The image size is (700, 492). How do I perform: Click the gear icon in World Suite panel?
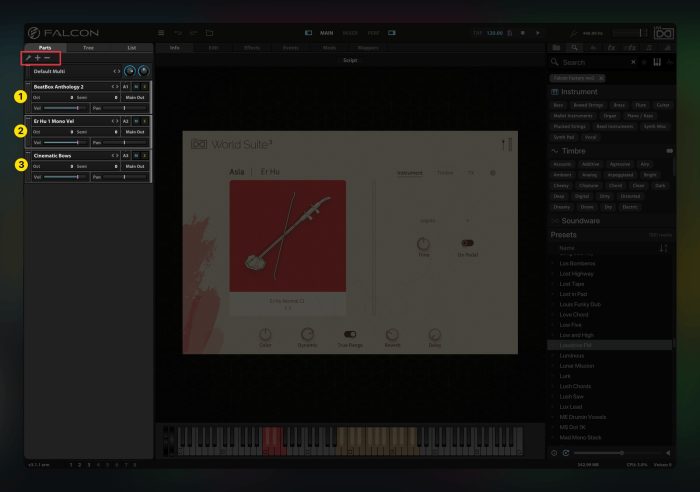pos(493,173)
